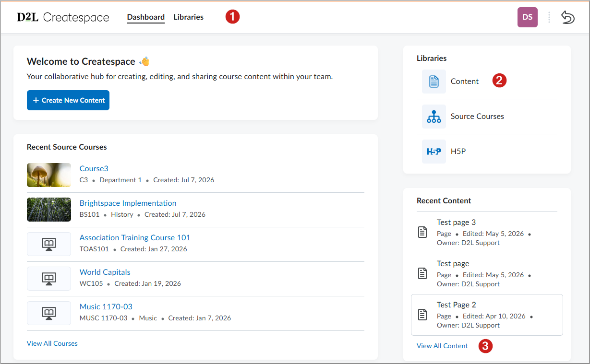Click the World Capitals course placeholder icon

[x=49, y=279]
